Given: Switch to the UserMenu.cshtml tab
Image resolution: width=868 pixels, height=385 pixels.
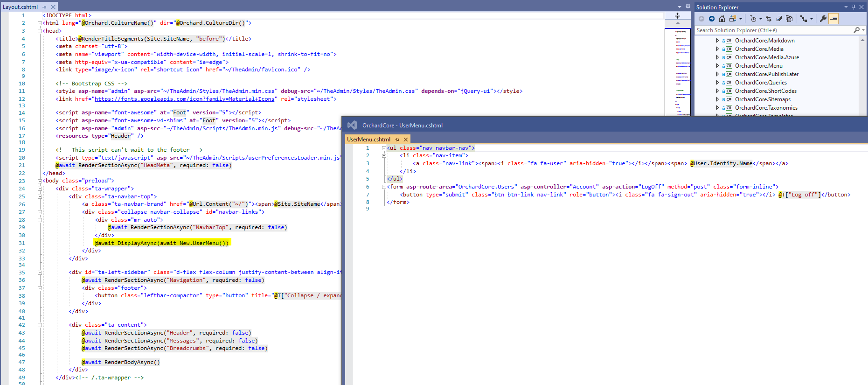Looking at the screenshot, I should pos(368,140).
